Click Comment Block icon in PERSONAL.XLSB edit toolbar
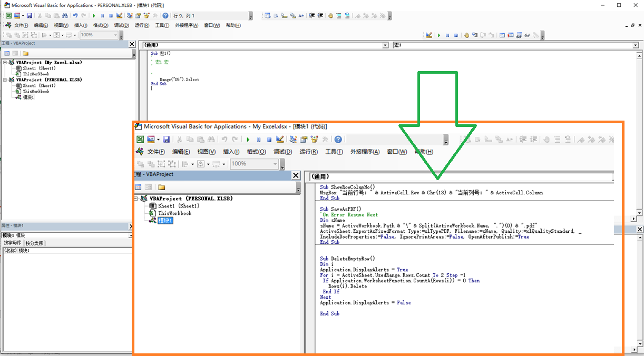Screen dimensions: 644x356 [339, 16]
